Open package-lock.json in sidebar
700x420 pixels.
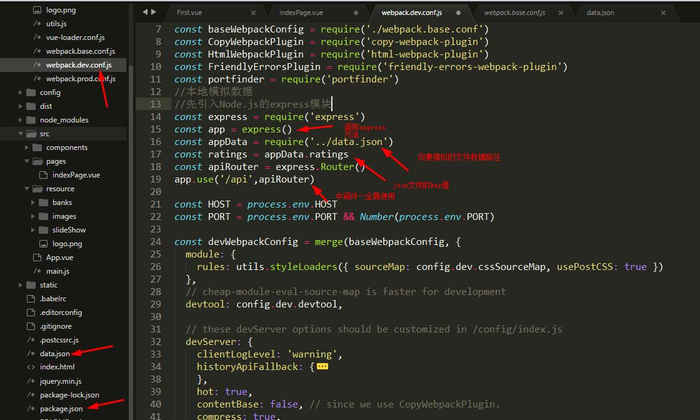(x=69, y=395)
